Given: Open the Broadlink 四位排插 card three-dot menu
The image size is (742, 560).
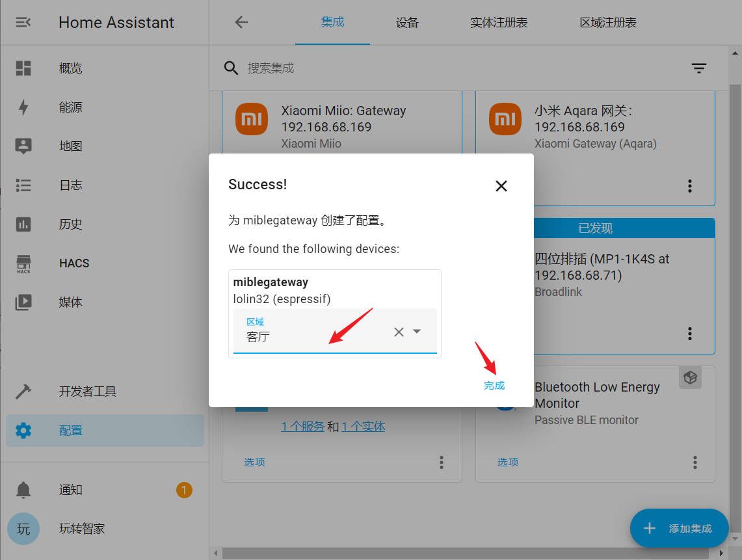Looking at the screenshot, I should (690, 334).
